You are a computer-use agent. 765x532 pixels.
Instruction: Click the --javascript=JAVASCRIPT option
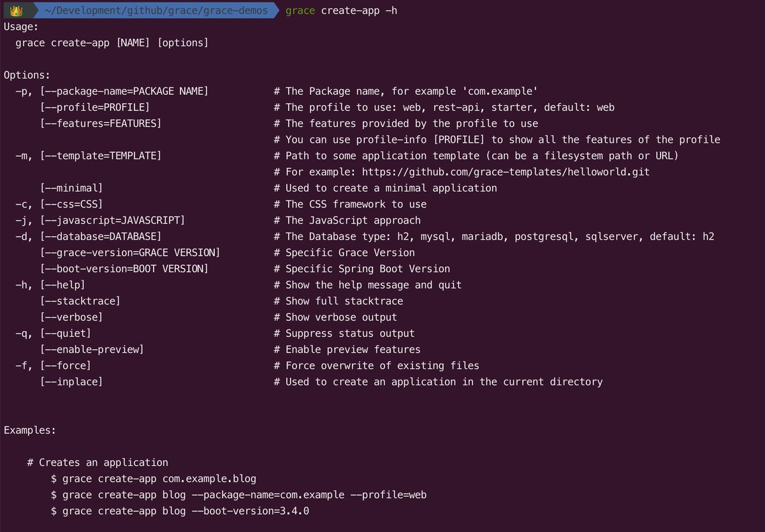(x=112, y=220)
